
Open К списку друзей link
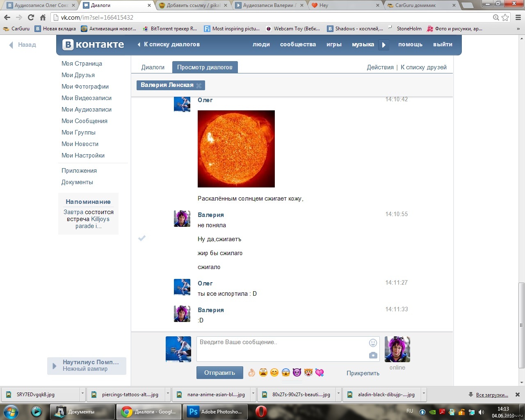[x=424, y=67]
